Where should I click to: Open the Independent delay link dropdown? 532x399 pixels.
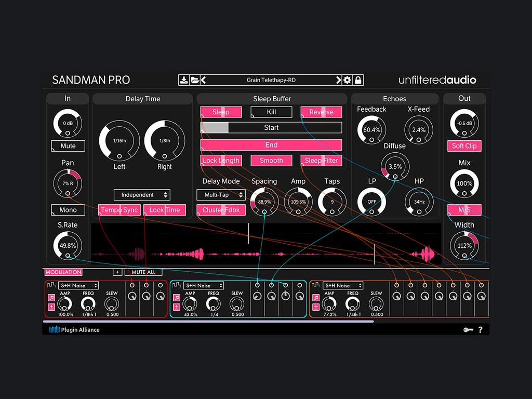[142, 195]
